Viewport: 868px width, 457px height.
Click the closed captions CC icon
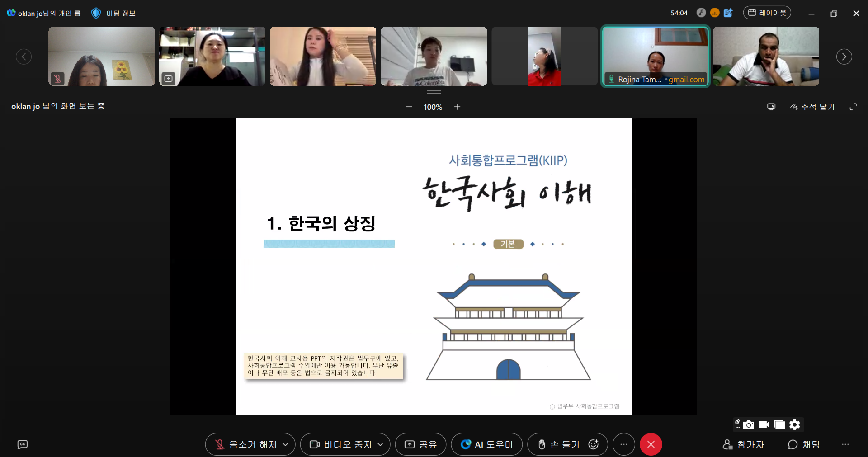click(x=23, y=444)
